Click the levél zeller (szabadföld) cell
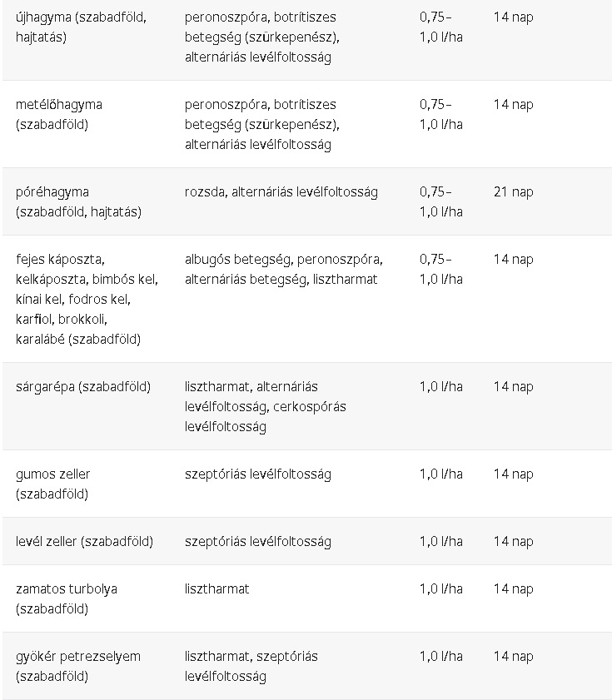The height and width of the screenshot is (700, 612). 84,542
